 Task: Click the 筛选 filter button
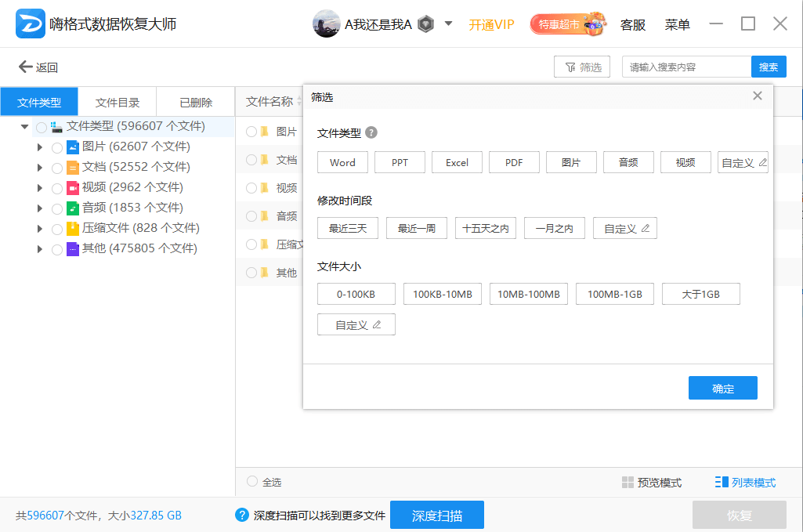pos(582,67)
